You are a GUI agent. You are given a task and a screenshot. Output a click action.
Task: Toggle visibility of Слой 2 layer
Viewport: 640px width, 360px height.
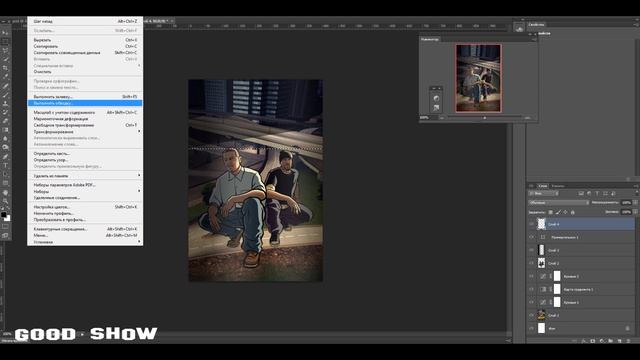531,263
